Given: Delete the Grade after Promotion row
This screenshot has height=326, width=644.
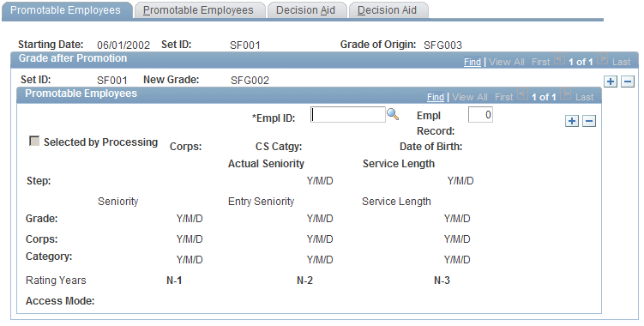Looking at the screenshot, I should [628, 81].
